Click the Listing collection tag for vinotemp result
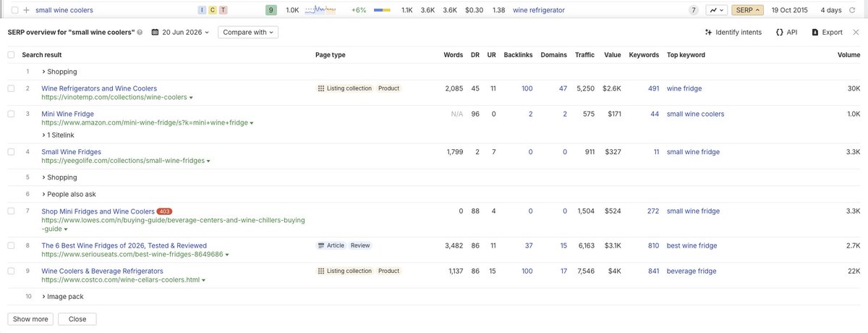The width and height of the screenshot is (868, 333). tap(345, 88)
